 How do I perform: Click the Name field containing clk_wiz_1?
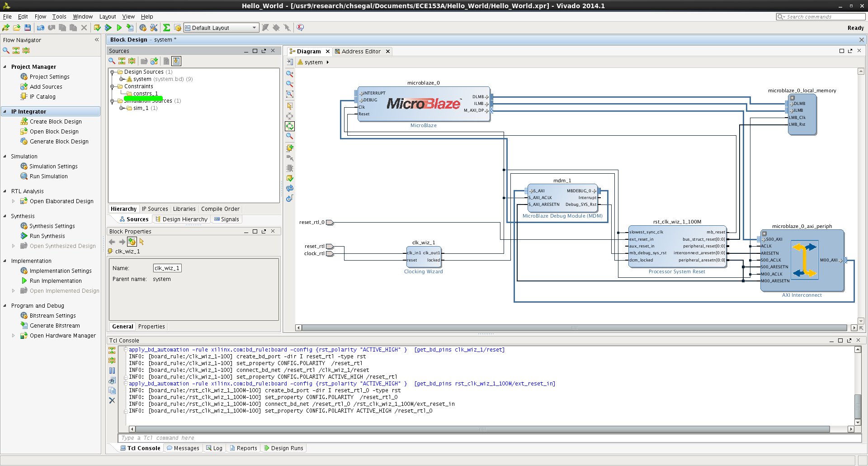coord(167,268)
